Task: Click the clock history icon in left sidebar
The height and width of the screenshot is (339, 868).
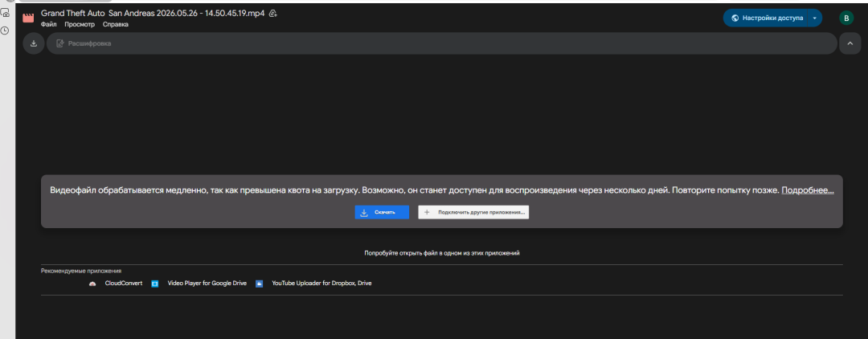Action: coord(5,31)
